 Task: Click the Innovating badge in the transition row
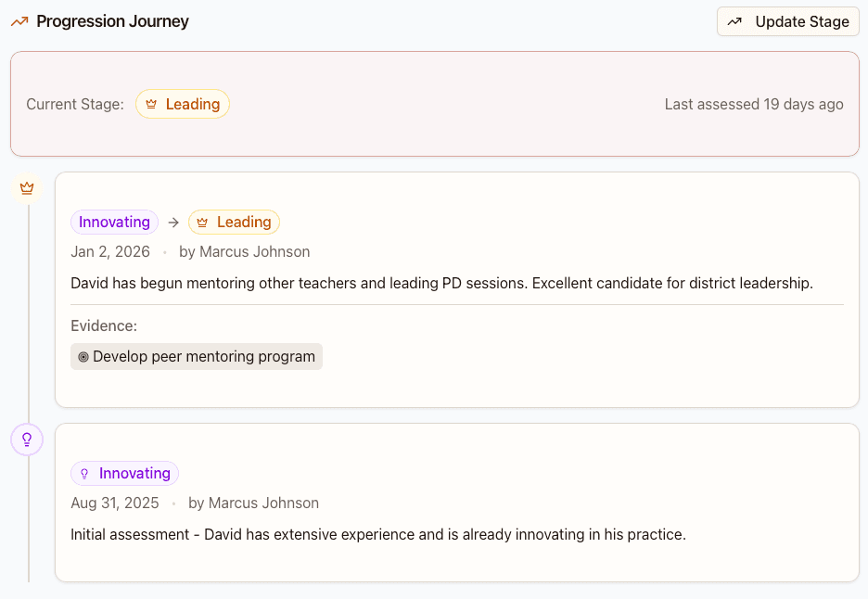tap(114, 222)
